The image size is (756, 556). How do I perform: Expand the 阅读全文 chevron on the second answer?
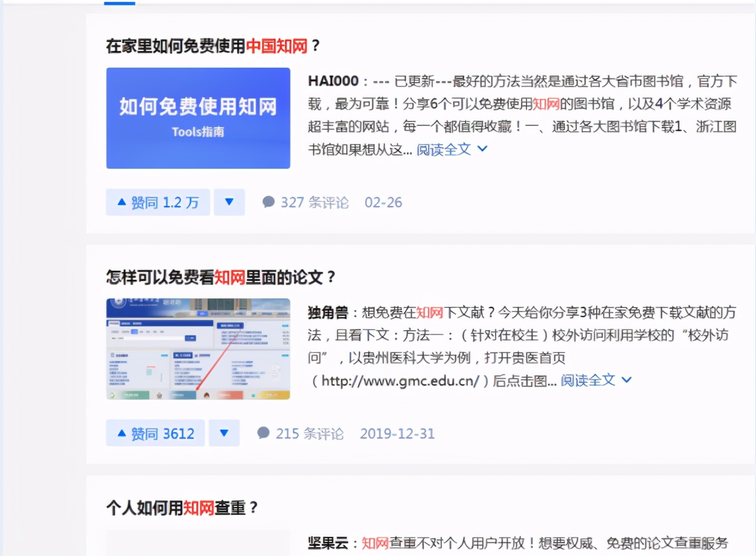pos(626,379)
